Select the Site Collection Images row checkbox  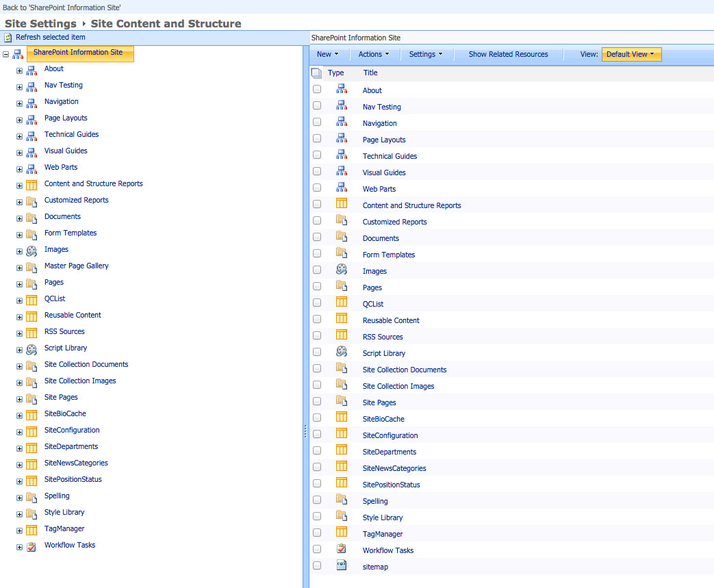click(x=317, y=385)
